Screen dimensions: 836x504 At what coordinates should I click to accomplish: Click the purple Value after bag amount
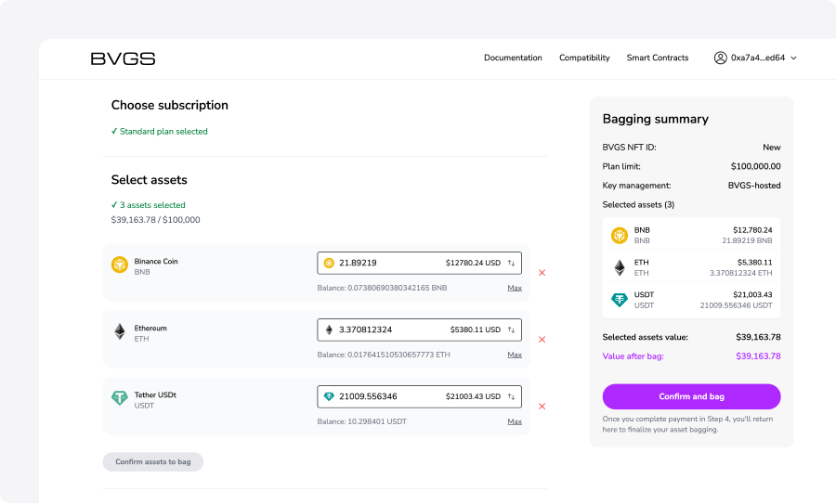click(758, 355)
